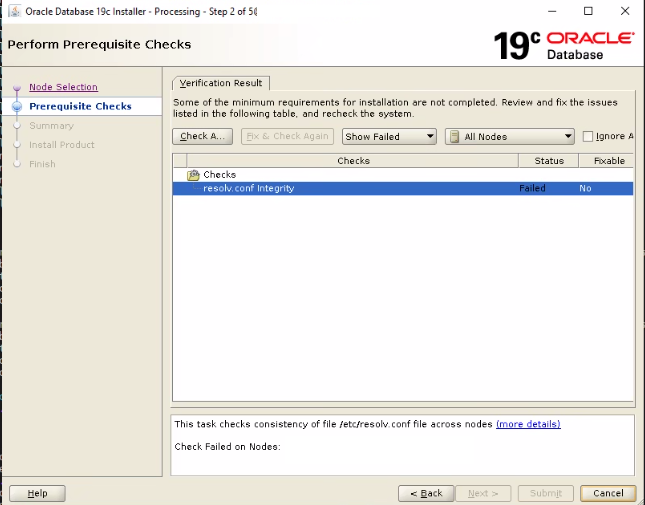Go back with the Back button

[426, 493]
